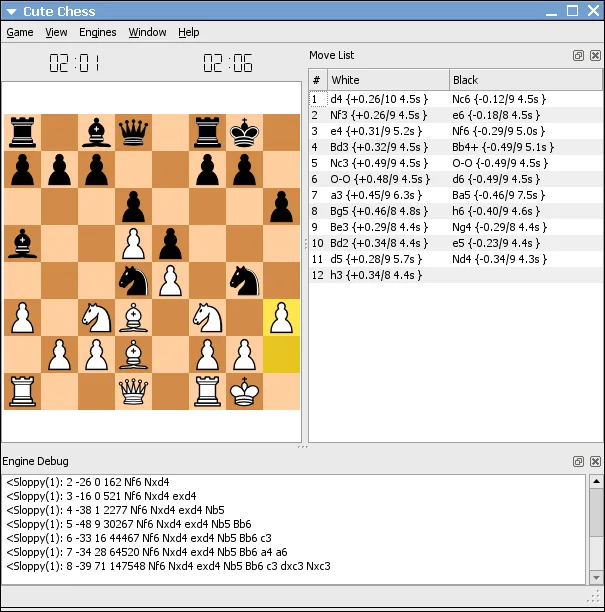Click the White column header
The image size is (605, 612).
pyautogui.click(x=388, y=80)
